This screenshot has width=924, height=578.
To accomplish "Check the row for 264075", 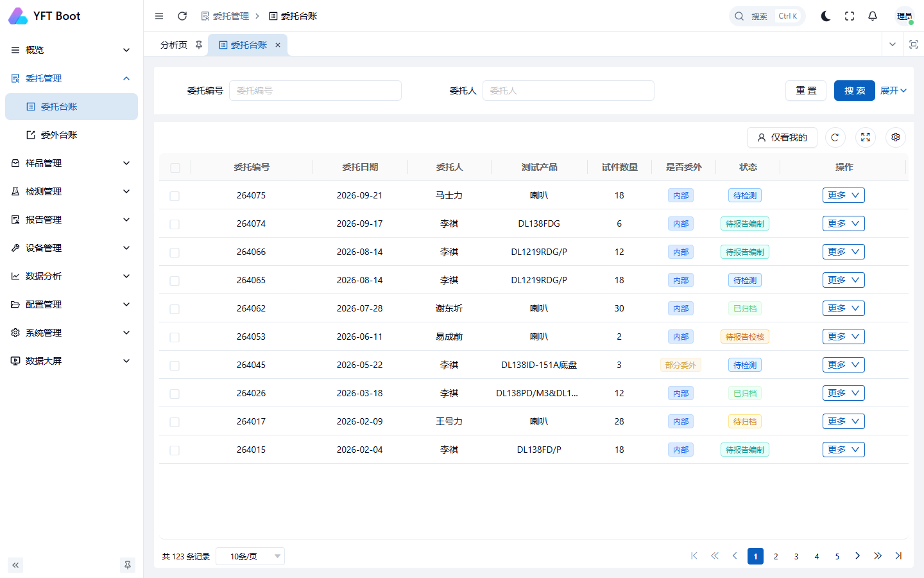I will pyautogui.click(x=175, y=196).
